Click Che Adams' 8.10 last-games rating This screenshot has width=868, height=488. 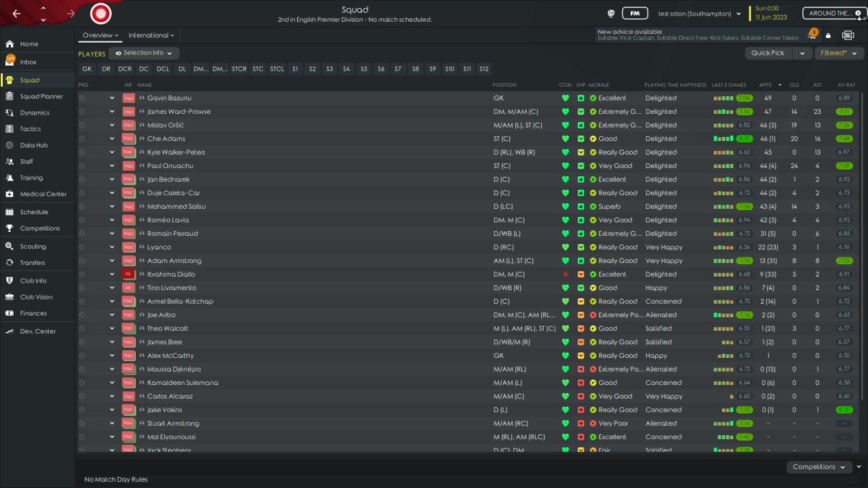pos(743,139)
